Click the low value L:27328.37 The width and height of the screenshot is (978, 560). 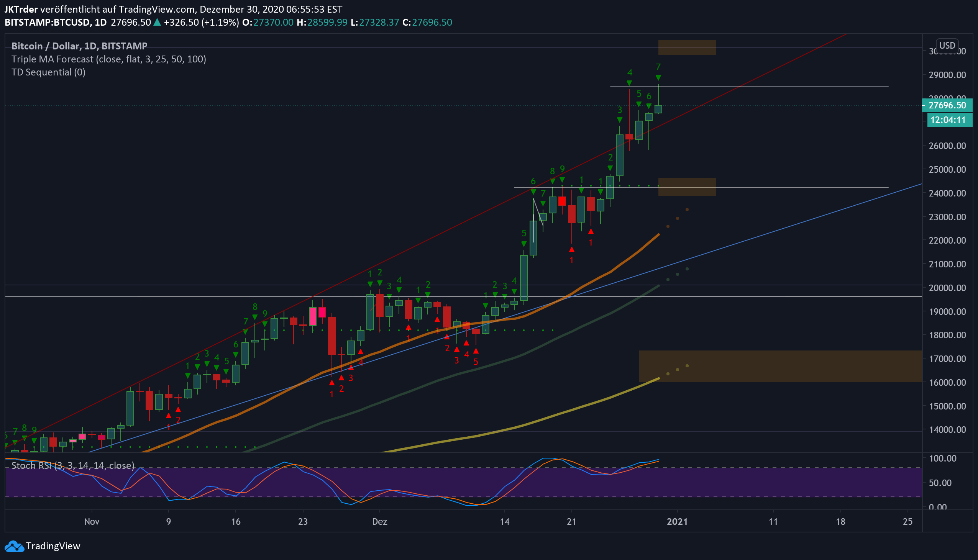click(x=375, y=22)
